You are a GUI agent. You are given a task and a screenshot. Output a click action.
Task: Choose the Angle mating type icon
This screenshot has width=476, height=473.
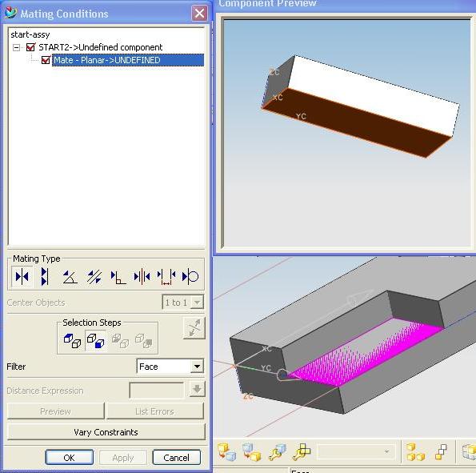click(x=70, y=277)
